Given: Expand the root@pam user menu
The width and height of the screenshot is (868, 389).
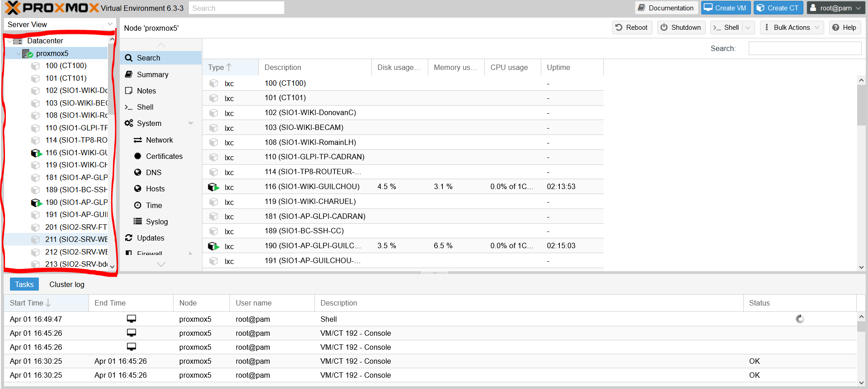Looking at the screenshot, I should pos(835,8).
